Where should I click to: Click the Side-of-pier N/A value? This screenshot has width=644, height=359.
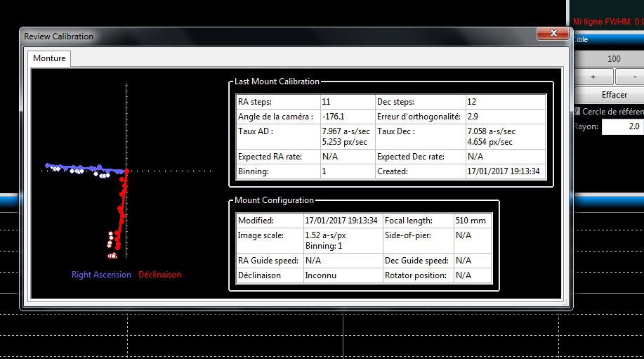[x=464, y=235]
